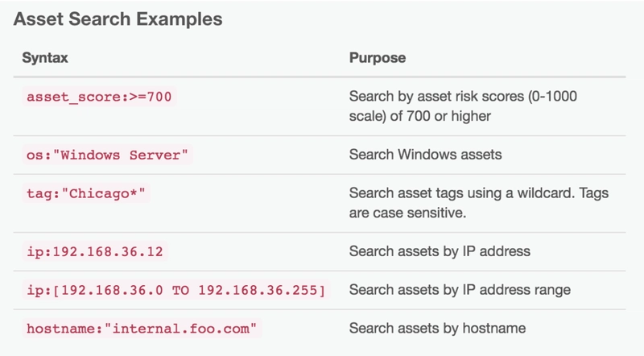Click the Asset Search Examples heading

coord(118,19)
